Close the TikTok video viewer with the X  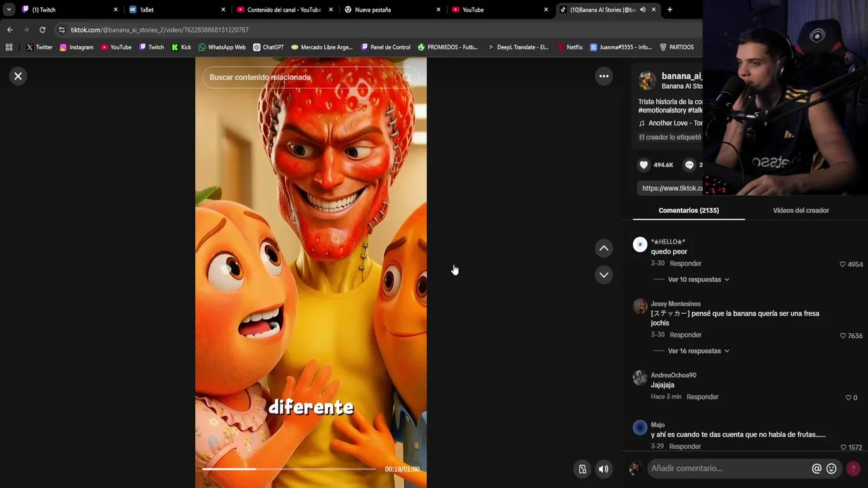[x=18, y=76]
